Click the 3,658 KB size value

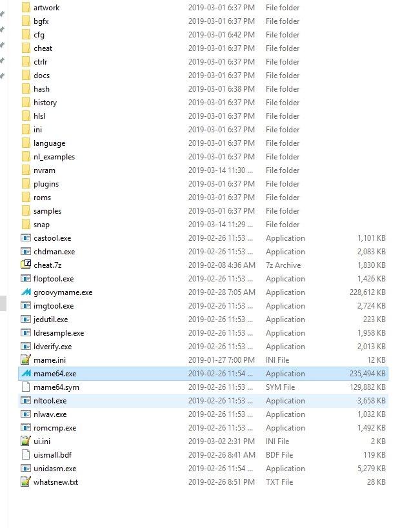click(x=372, y=401)
